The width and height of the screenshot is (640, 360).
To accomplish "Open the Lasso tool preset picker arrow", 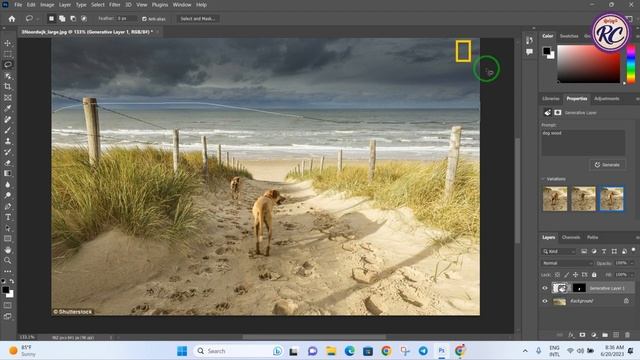I will click(37, 19).
